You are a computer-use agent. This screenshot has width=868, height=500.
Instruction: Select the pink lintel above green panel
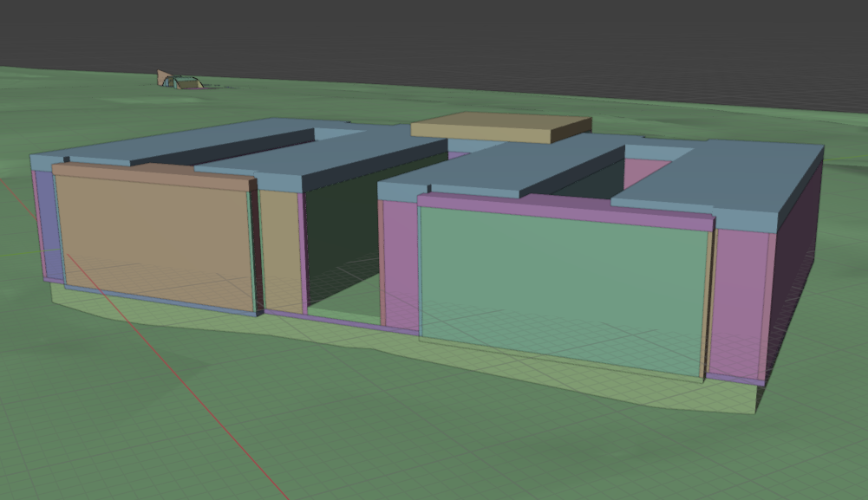[x=564, y=211]
